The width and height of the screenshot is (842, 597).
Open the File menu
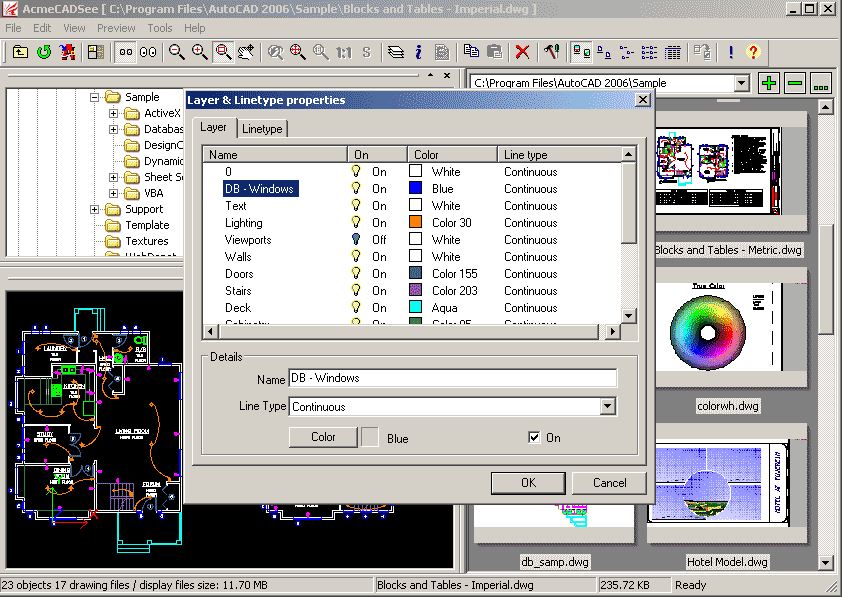click(13, 28)
